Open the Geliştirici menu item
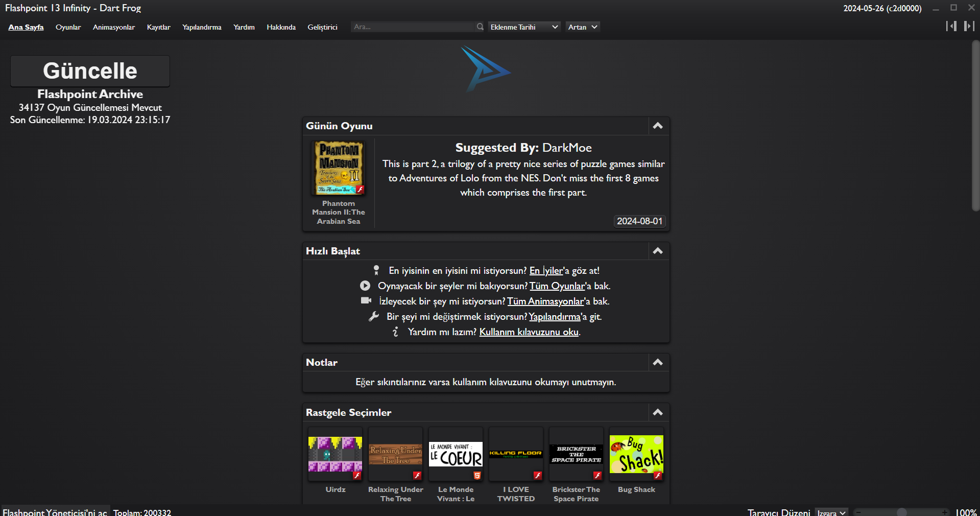Screen dimensions: 980x516 click(323, 27)
